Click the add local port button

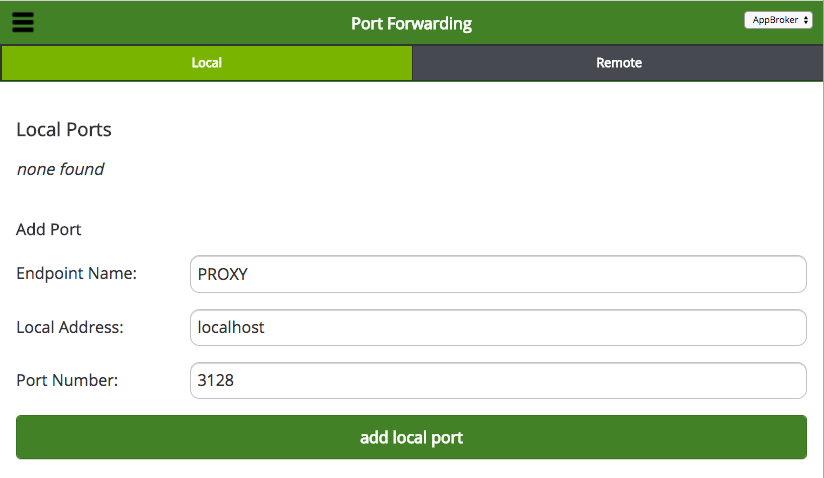point(411,437)
